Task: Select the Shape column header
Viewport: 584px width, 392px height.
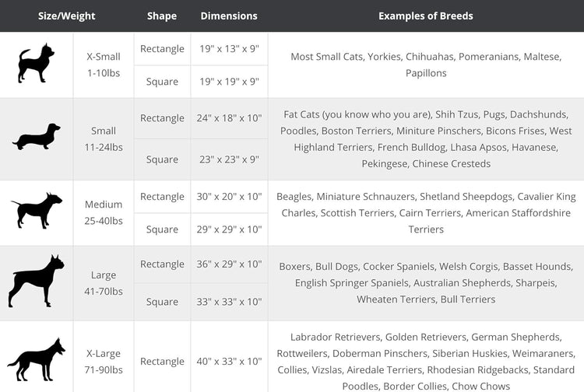Action: (162, 16)
